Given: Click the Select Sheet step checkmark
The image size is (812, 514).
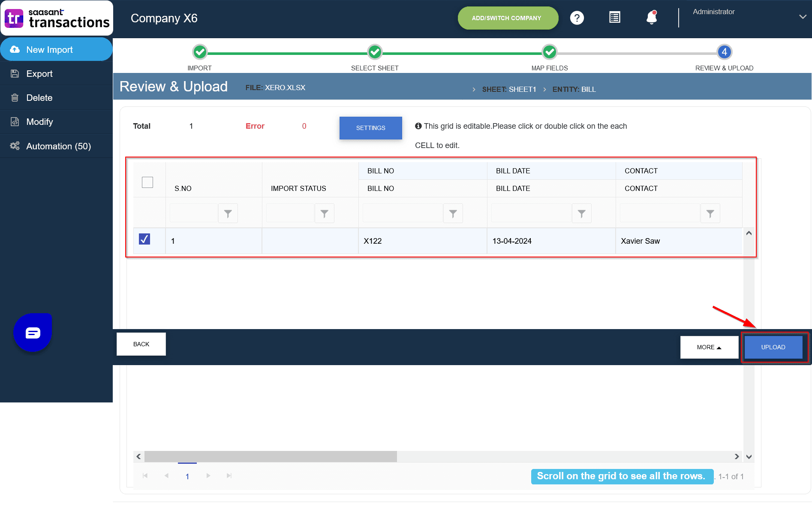Looking at the screenshot, I should pyautogui.click(x=375, y=52).
